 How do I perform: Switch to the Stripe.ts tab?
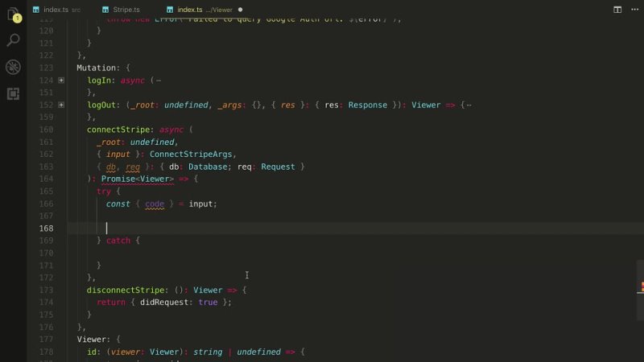coord(122,10)
